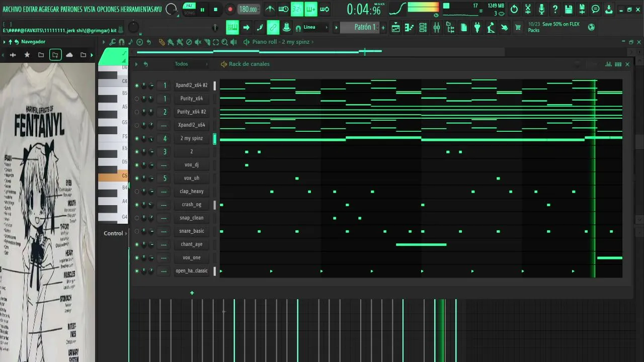Open piano roll wrench tools icon
This screenshot has height=362, width=644.
[x=113, y=42]
